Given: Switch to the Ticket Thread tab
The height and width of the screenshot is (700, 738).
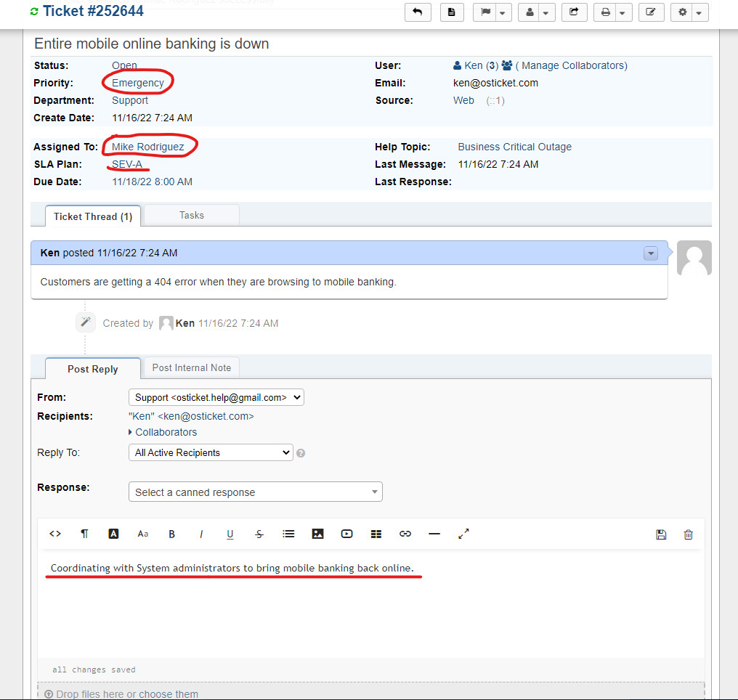Looking at the screenshot, I should 93,216.
